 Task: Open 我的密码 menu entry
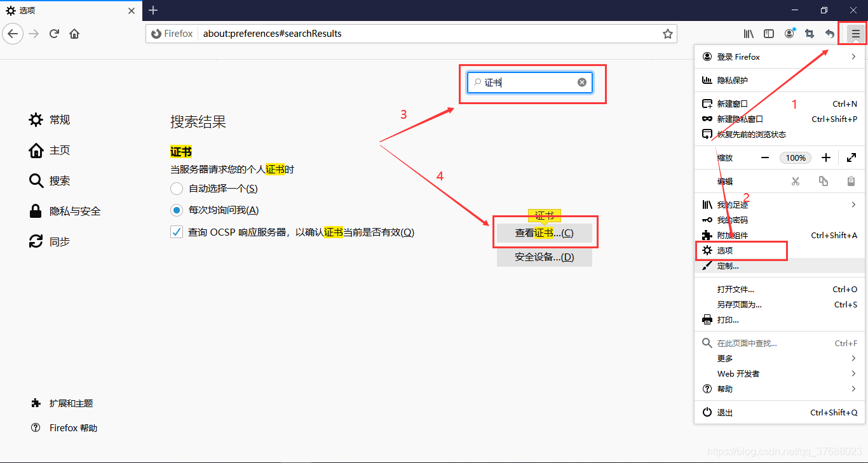coord(780,220)
